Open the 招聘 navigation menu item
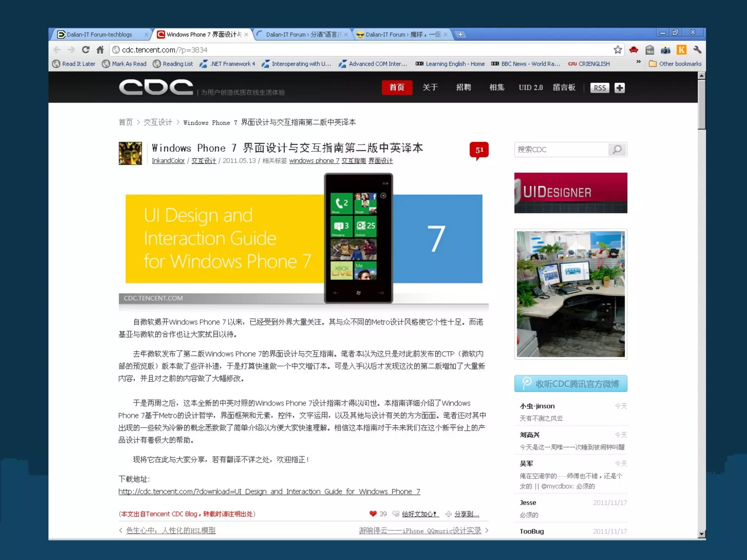Screen dimensions: 747x560 (x=463, y=87)
